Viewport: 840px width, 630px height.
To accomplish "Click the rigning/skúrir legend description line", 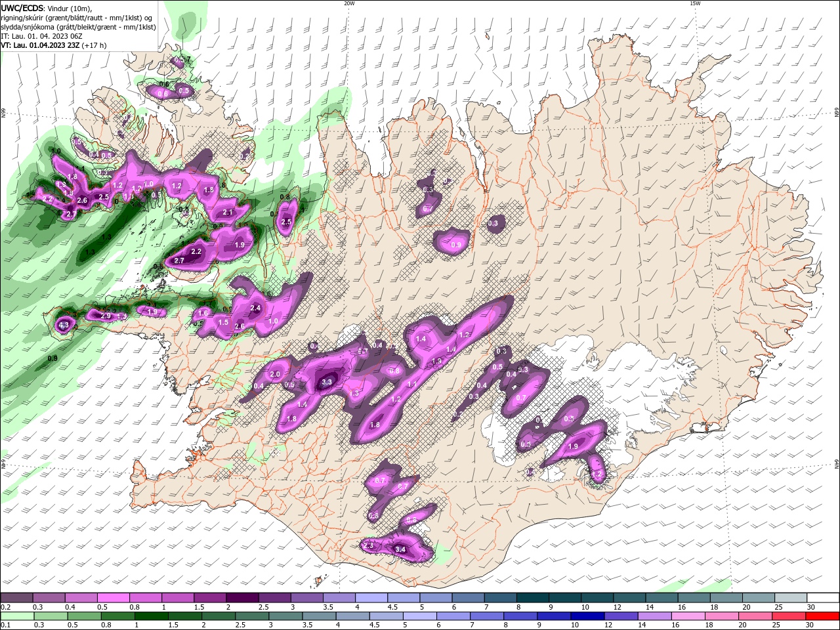I will pyautogui.click(x=77, y=18).
